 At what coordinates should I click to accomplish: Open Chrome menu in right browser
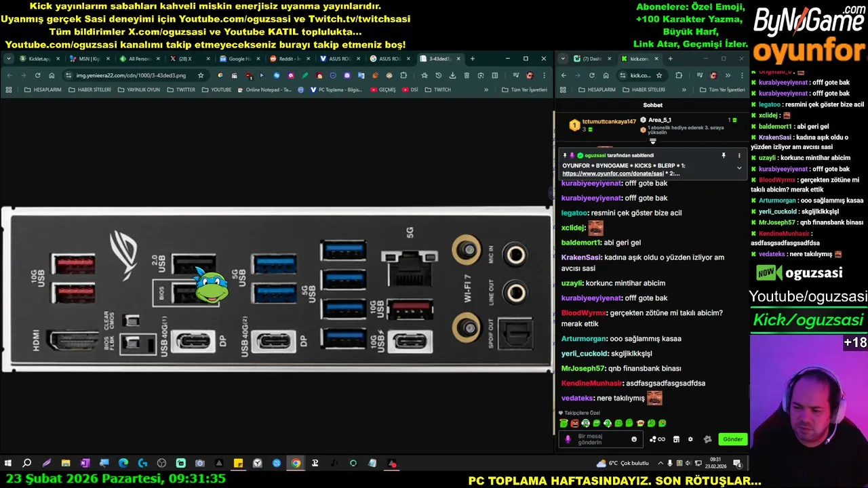tap(741, 75)
